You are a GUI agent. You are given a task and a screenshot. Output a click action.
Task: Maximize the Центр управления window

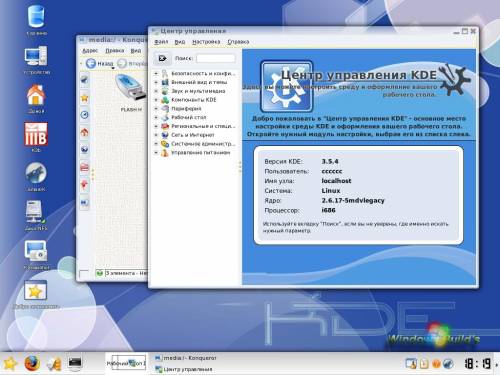465,31
